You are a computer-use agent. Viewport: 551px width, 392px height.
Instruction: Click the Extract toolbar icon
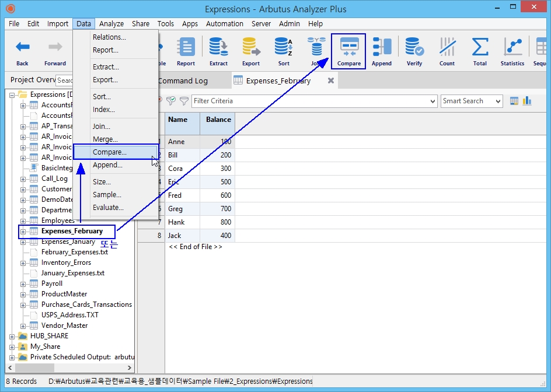coord(218,47)
